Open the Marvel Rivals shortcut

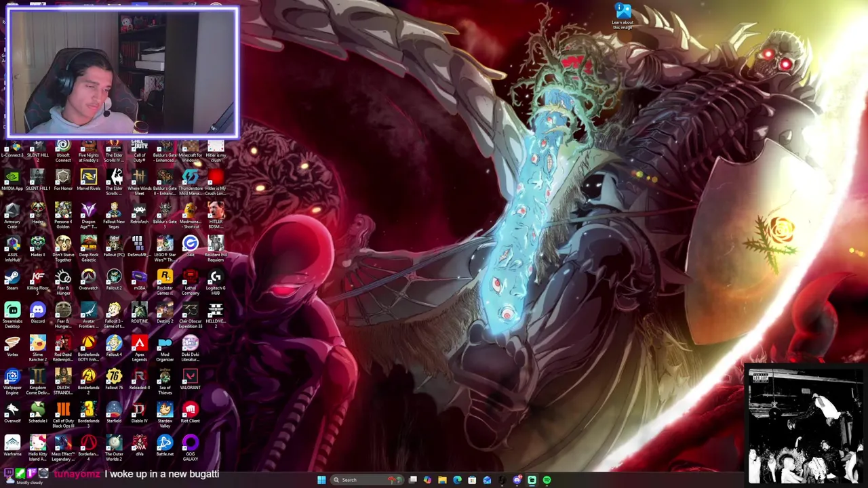(x=88, y=181)
